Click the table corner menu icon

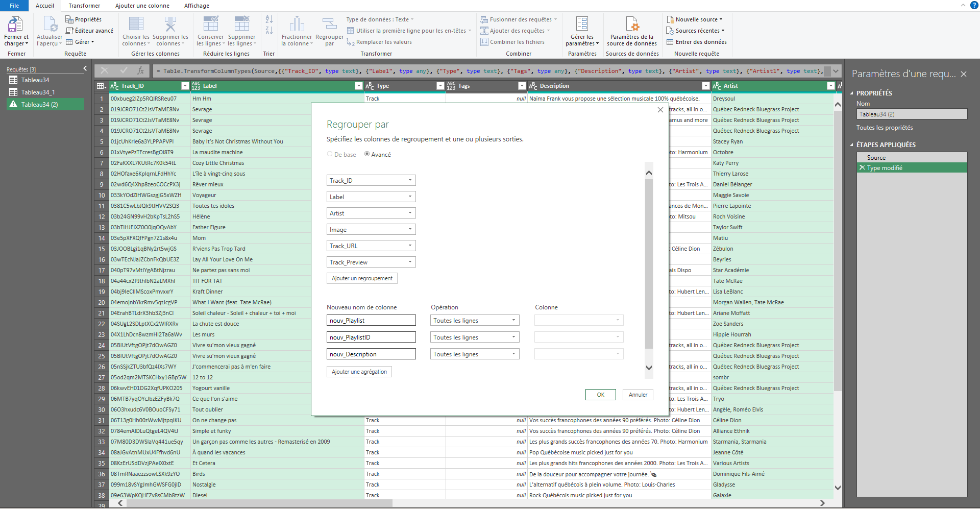[102, 86]
